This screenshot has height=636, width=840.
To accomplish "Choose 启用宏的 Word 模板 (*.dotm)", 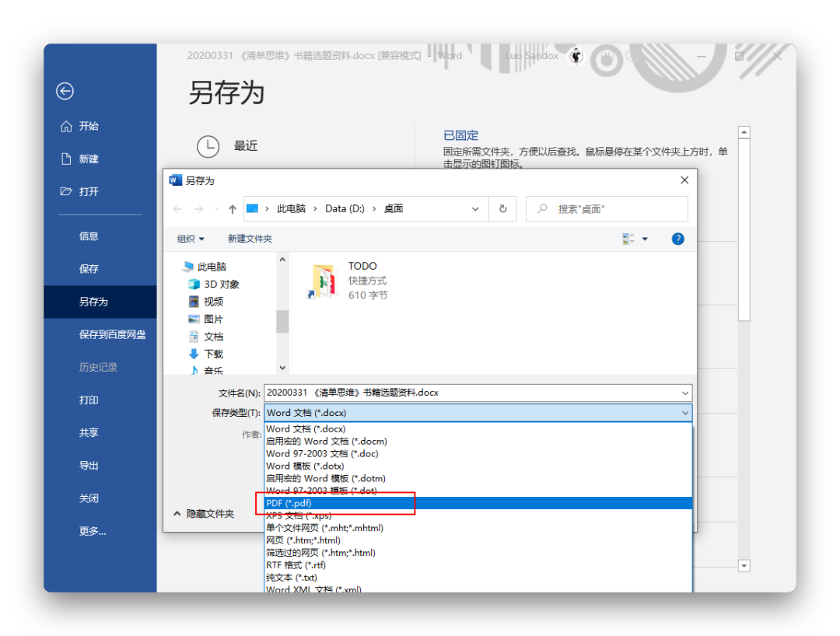I will (x=478, y=479).
